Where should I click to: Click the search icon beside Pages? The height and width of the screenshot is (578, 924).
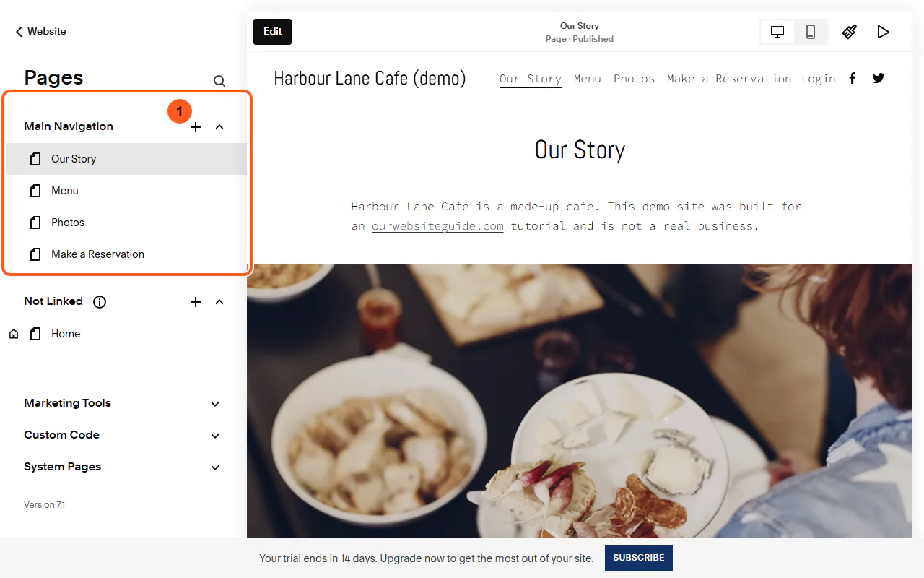tap(219, 81)
